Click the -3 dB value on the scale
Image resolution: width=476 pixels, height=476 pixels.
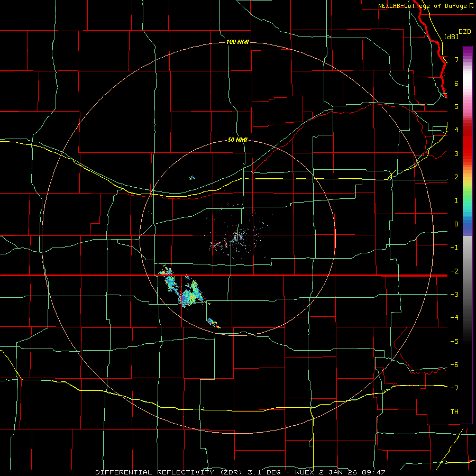[454, 295]
